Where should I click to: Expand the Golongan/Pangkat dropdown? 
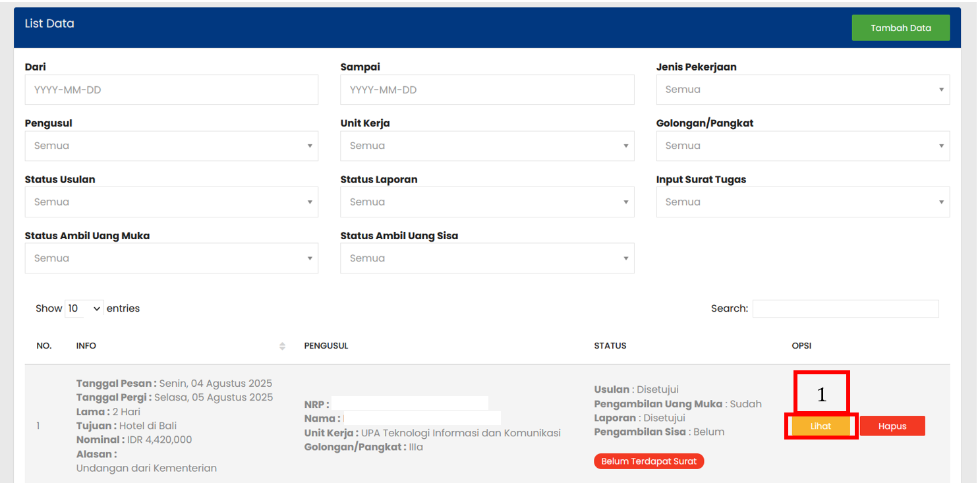(803, 146)
